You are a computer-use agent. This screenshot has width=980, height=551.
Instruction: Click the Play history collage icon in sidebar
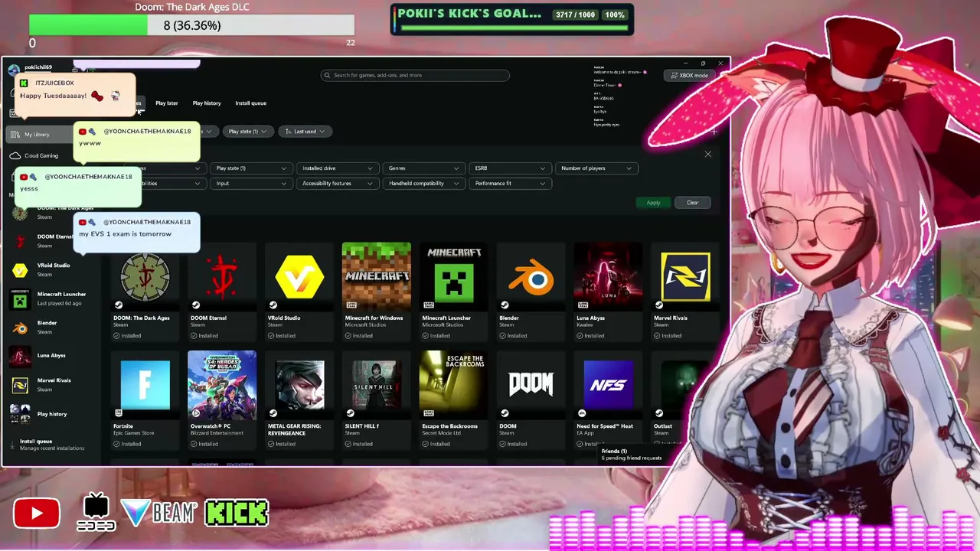click(x=21, y=414)
